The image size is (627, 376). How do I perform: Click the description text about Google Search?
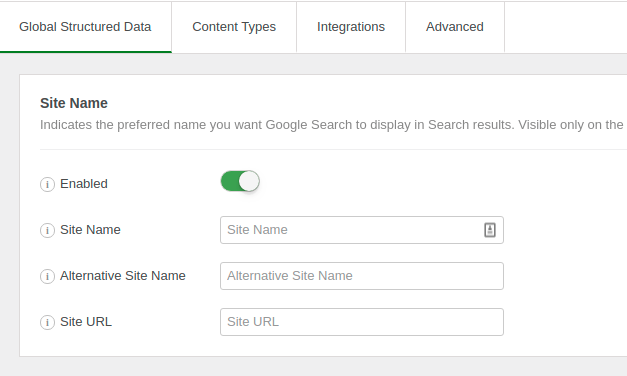coord(332,125)
